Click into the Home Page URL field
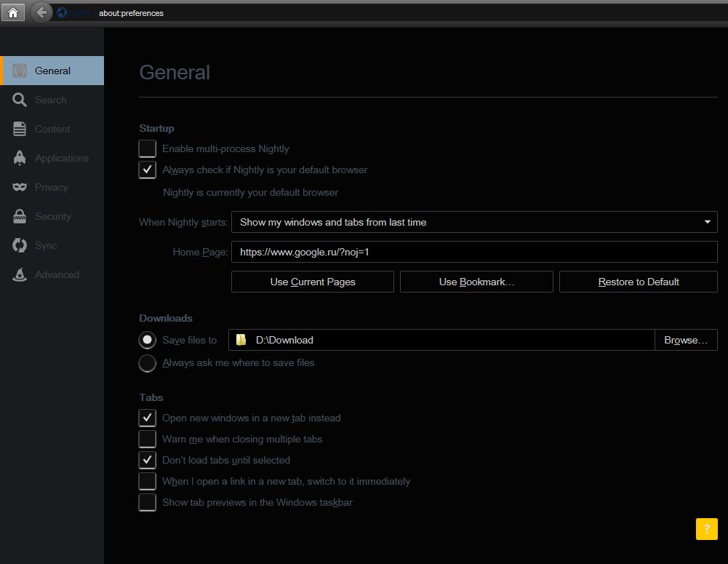The width and height of the screenshot is (728, 564). click(474, 252)
